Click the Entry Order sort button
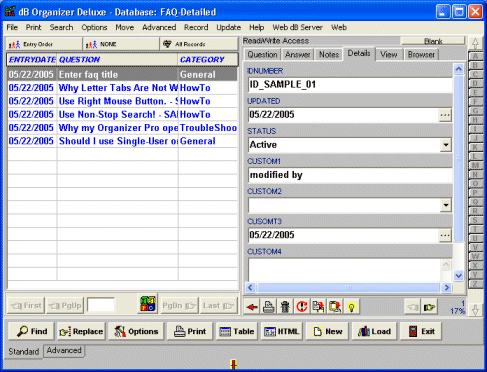Viewport: 487px width, 372px height. (x=44, y=44)
